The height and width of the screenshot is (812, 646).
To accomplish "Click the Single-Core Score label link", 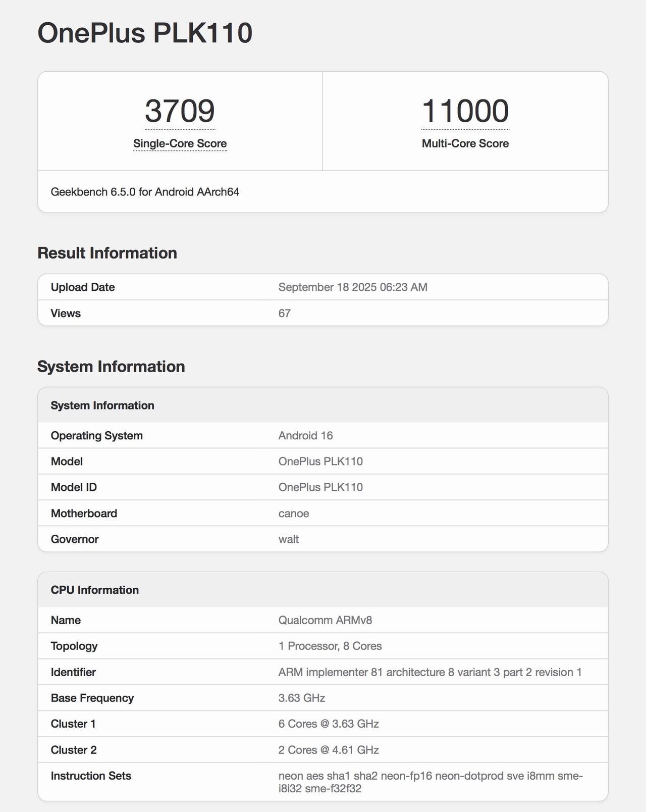I will [x=180, y=143].
